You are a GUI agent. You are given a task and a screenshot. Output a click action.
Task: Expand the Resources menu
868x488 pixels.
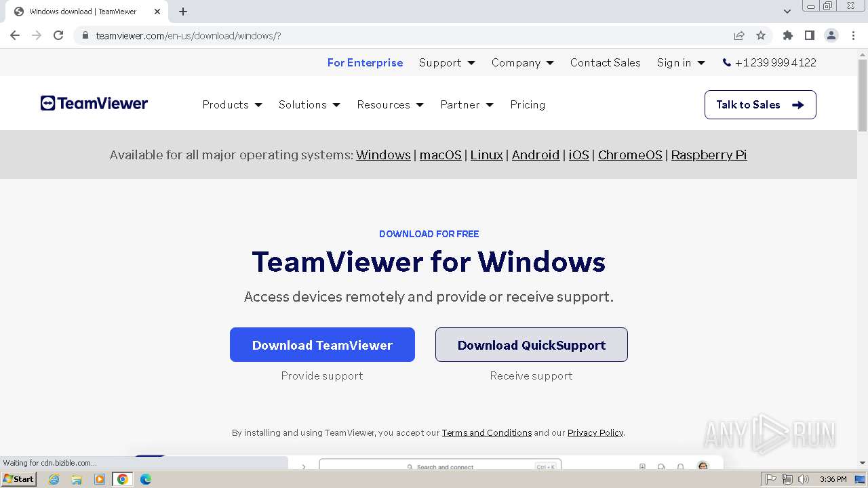[x=390, y=104]
